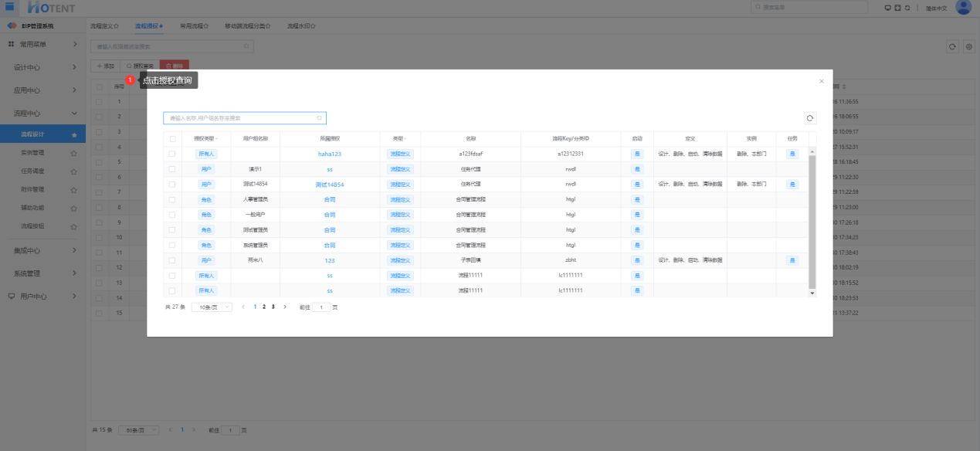Close the authorization query dialog
This screenshot has height=451, width=980.
821,81
